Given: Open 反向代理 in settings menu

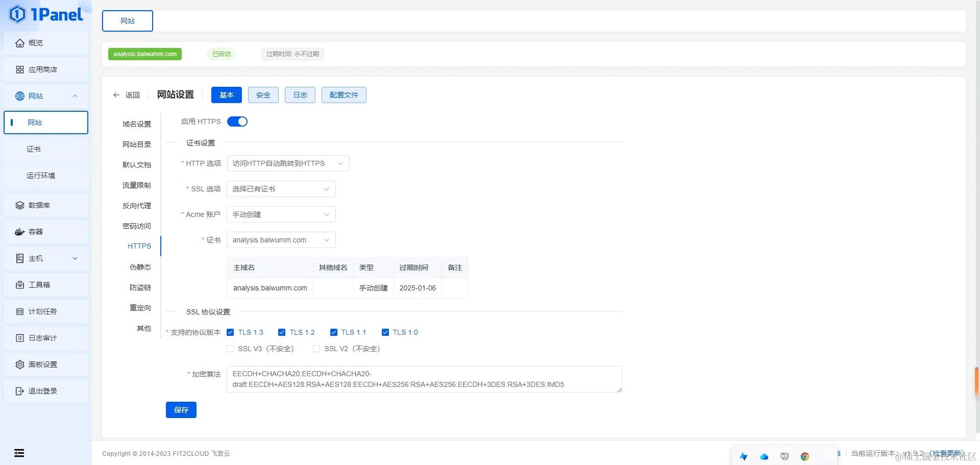Looking at the screenshot, I should pyautogui.click(x=137, y=206).
